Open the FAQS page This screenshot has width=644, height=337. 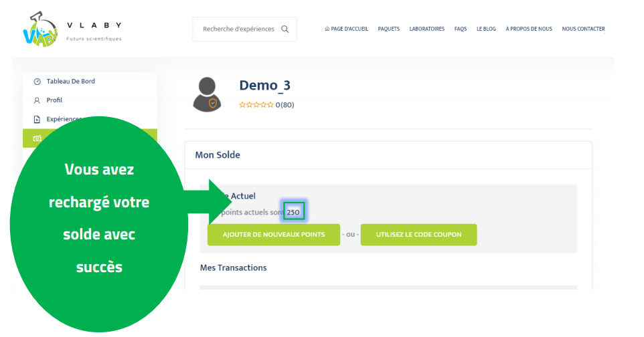click(x=461, y=29)
